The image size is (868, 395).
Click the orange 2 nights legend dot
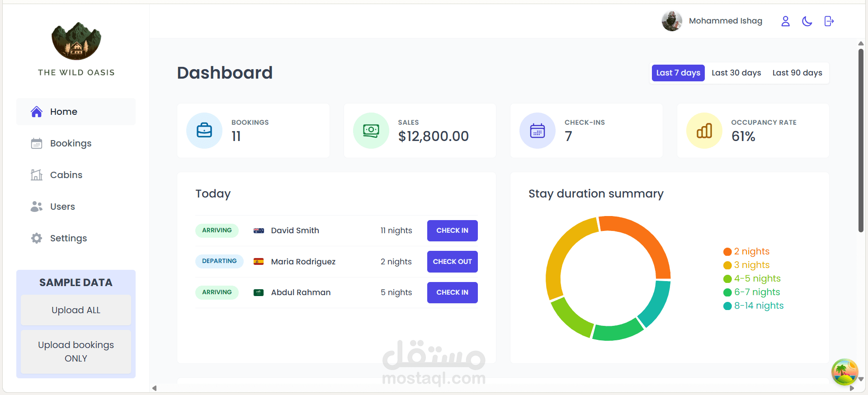tap(727, 252)
